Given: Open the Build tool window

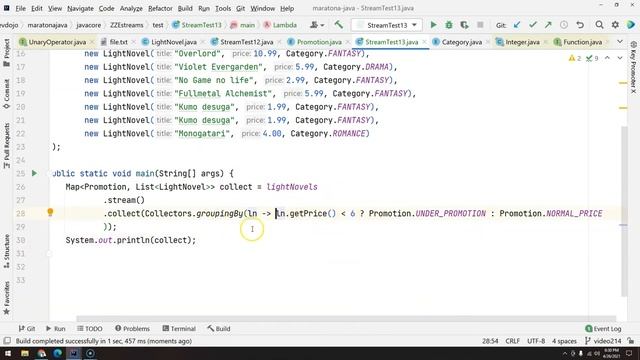Looking at the screenshot, I should tap(219, 329).
